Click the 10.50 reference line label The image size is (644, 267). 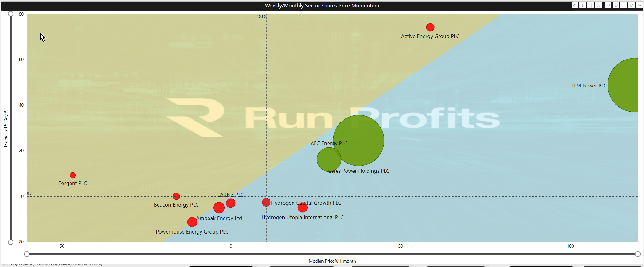point(261,17)
